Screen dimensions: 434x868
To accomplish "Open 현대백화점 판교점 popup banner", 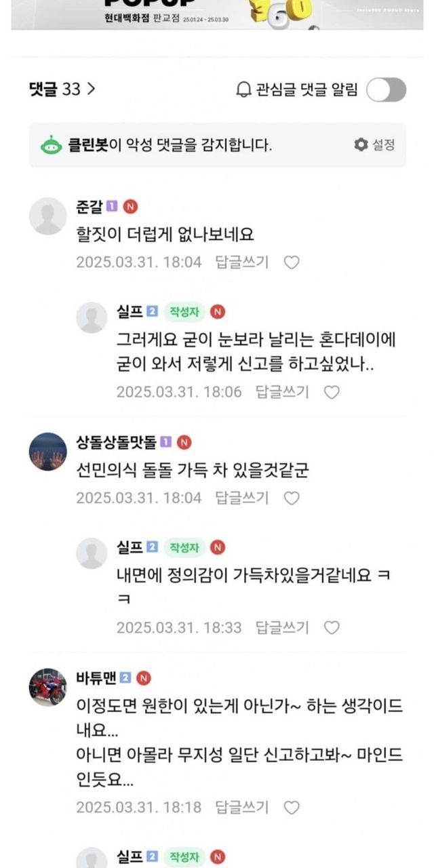I will click(217, 15).
